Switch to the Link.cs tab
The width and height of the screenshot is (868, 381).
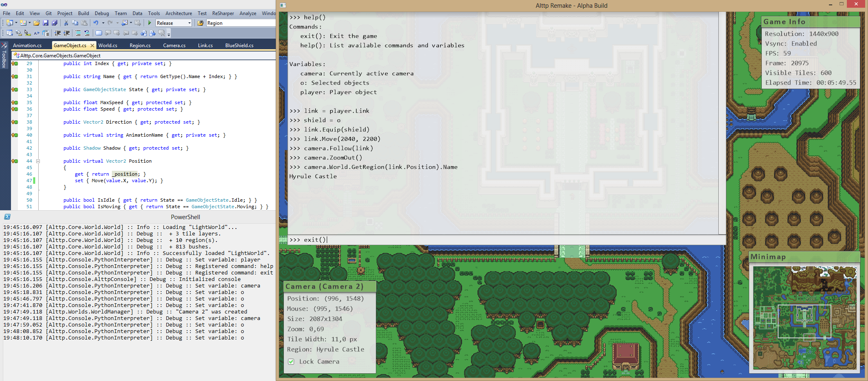click(x=205, y=46)
